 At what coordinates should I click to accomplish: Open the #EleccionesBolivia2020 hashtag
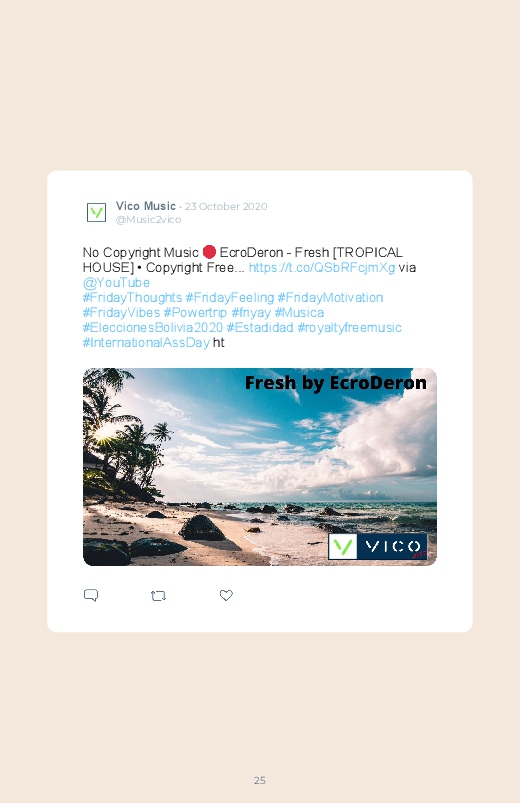(153, 327)
